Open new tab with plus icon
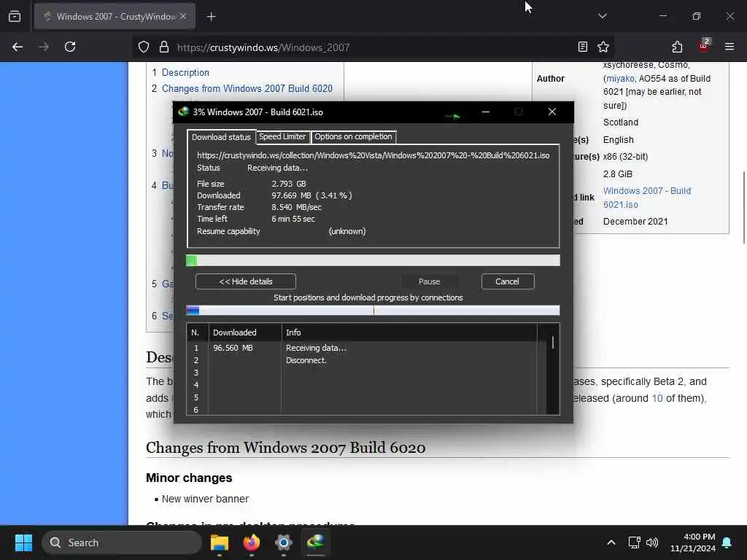Image resolution: width=747 pixels, height=560 pixels. pyautogui.click(x=211, y=17)
